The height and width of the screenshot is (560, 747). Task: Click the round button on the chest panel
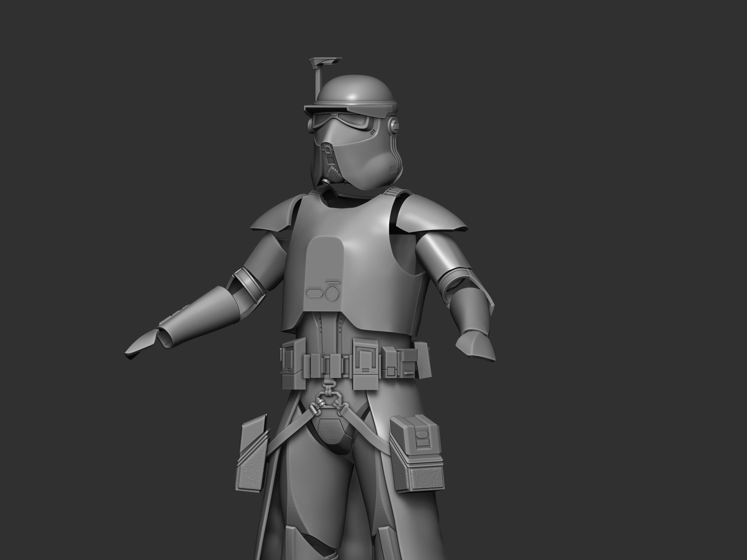pos(332,293)
